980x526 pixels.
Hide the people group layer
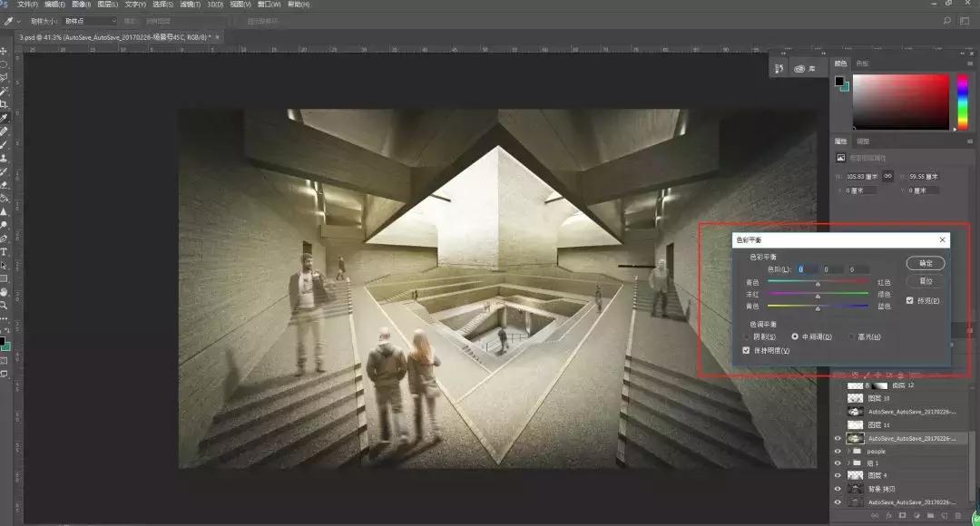pos(838,451)
